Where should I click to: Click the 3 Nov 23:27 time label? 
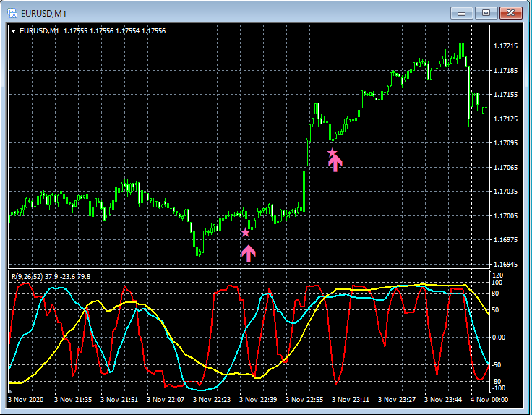tap(397, 399)
